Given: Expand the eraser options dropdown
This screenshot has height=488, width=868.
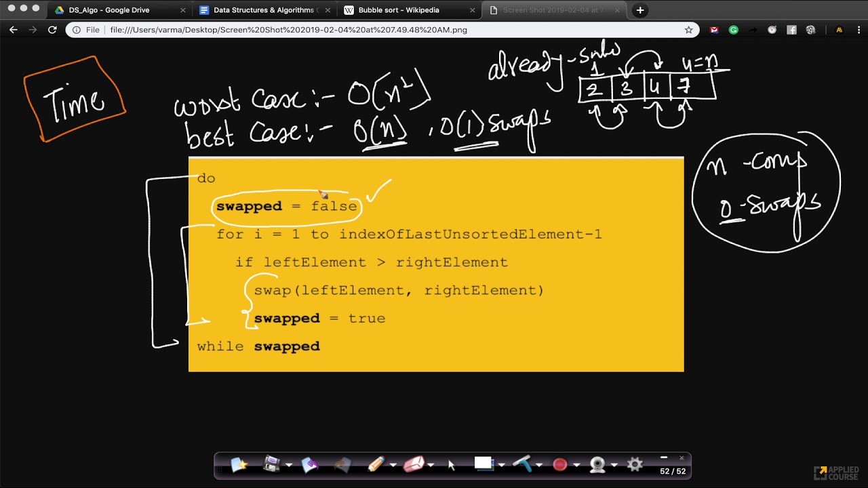Looking at the screenshot, I should tap(431, 465).
